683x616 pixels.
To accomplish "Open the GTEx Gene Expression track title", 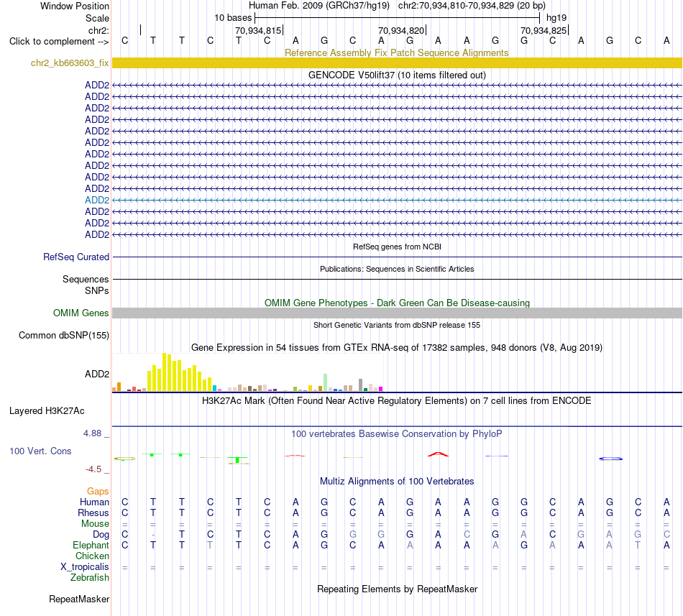I will point(397,347).
